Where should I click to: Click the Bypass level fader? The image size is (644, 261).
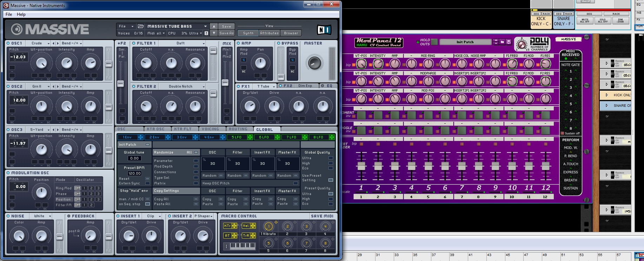[281, 77]
